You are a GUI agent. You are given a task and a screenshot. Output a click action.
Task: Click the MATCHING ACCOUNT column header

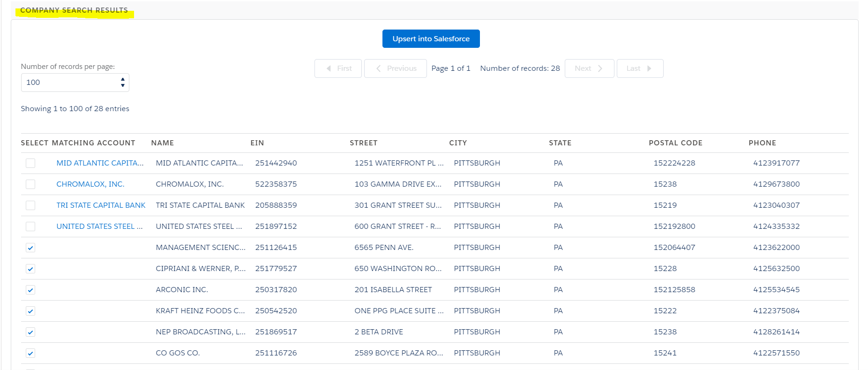pyautogui.click(x=93, y=143)
